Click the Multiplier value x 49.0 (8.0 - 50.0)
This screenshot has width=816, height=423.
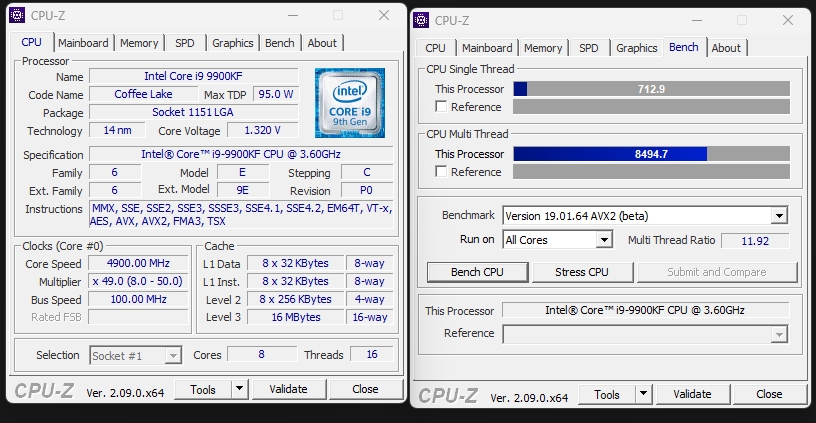138,281
